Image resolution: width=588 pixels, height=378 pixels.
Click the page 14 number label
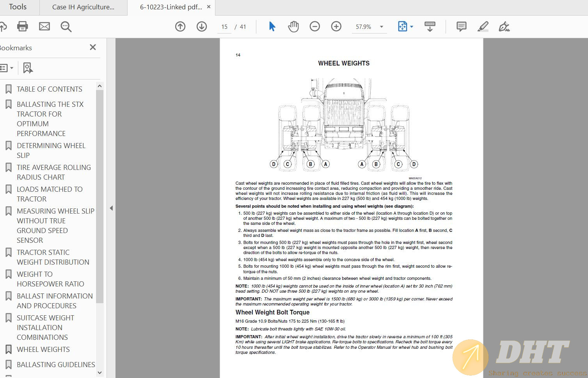[238, 55]
